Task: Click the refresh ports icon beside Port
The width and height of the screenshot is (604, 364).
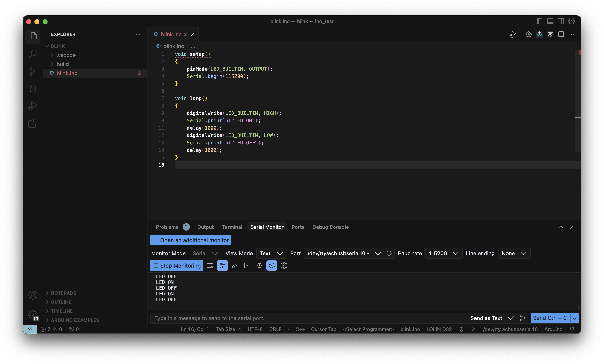Action: click(x=389, y=253)
